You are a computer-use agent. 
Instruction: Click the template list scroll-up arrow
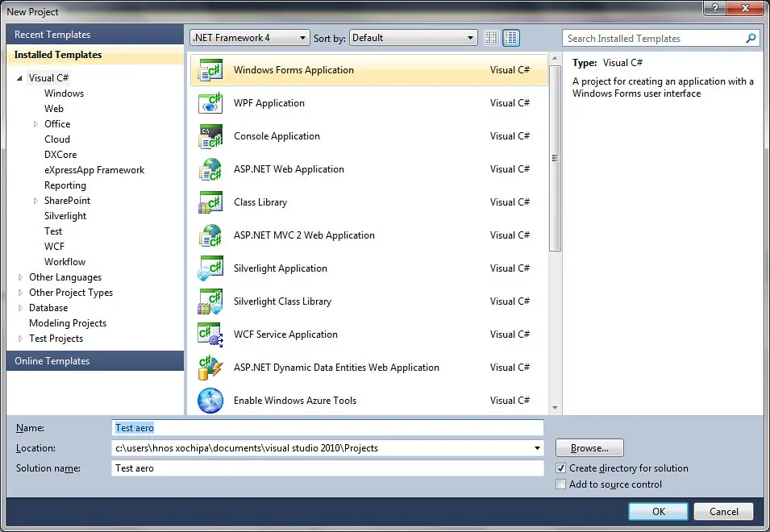tap(555, 58)
